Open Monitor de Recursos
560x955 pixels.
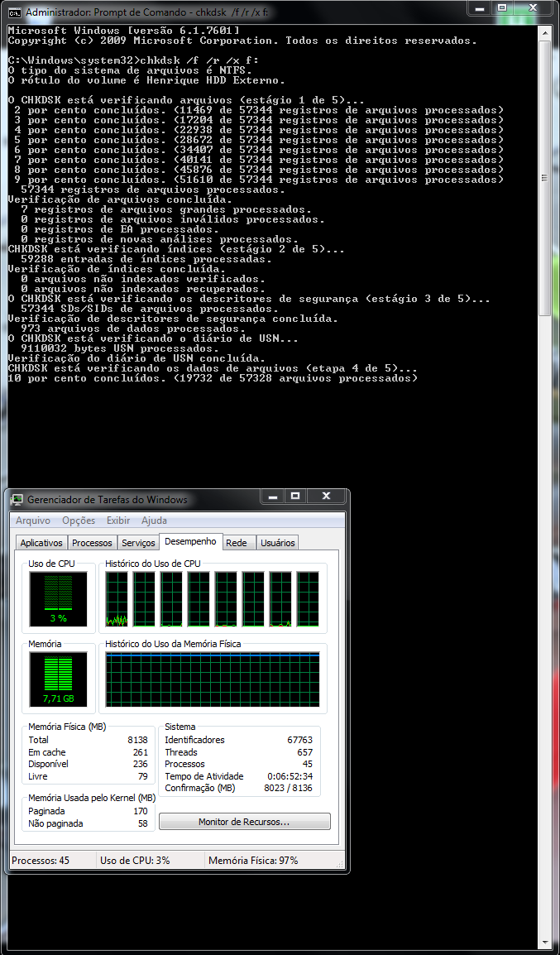point(244,822)
